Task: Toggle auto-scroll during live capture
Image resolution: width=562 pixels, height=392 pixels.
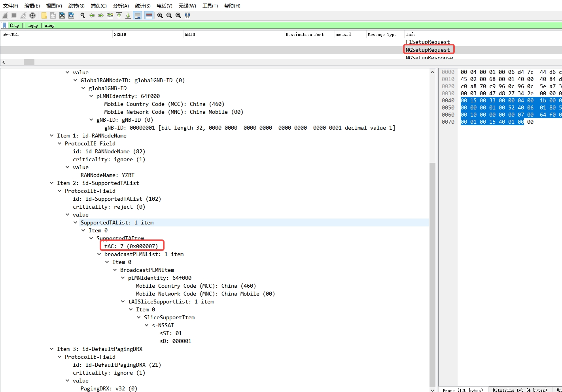Action: coord(138,15)
